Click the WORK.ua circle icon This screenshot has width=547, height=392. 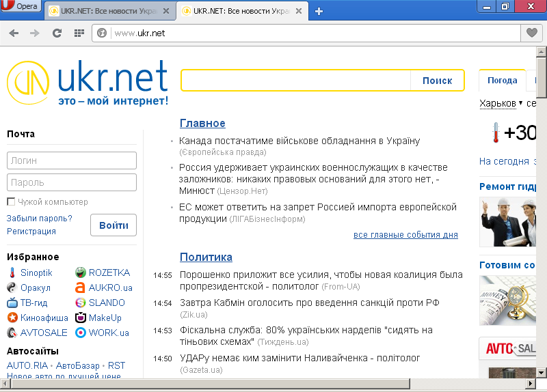coord(81,333)
